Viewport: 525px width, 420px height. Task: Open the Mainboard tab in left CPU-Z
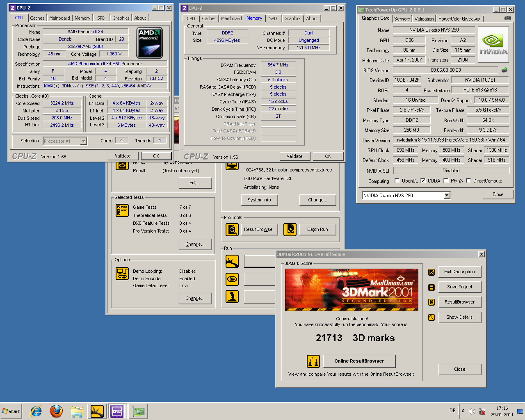(x=59, y=18)
